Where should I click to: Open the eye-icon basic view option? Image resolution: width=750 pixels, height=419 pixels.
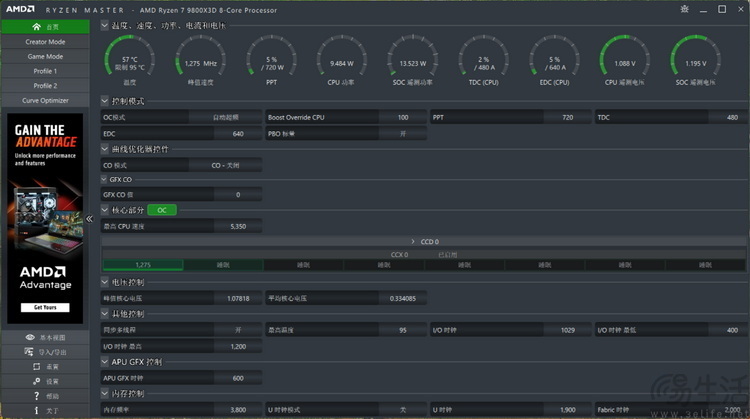pyautogui.click(x=30, y=337)
